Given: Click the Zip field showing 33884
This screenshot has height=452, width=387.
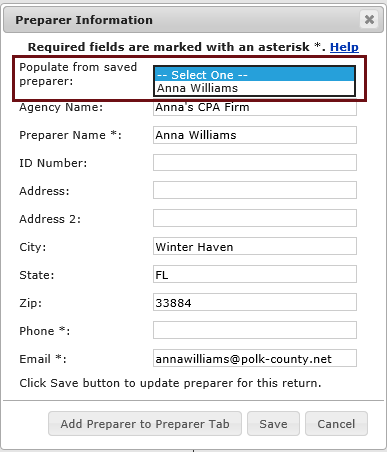Looking at the screenshot, I should (x=255, y=302).
